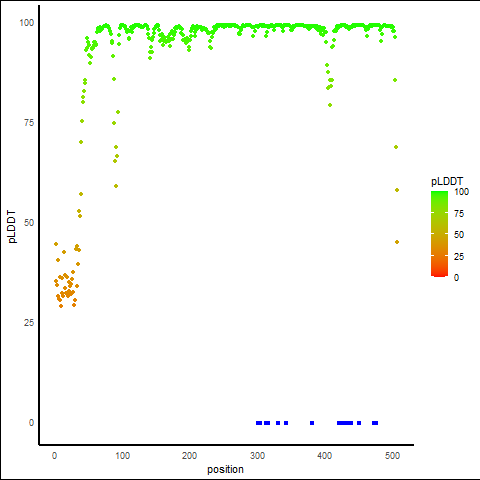Click the legend label 25
The image size is (480, 480).
click(459, 256)
